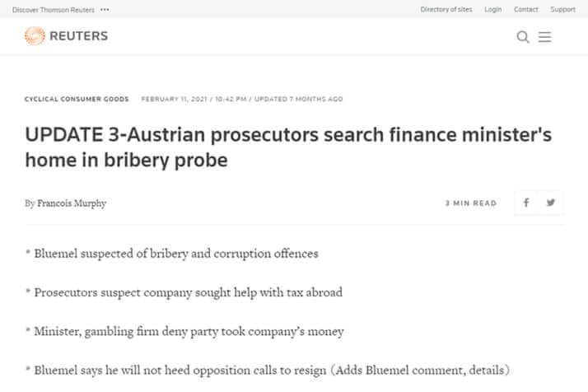The image size is (588, 392).
Task: Click the 3 MIN READ label
Action: coord(470,203)
